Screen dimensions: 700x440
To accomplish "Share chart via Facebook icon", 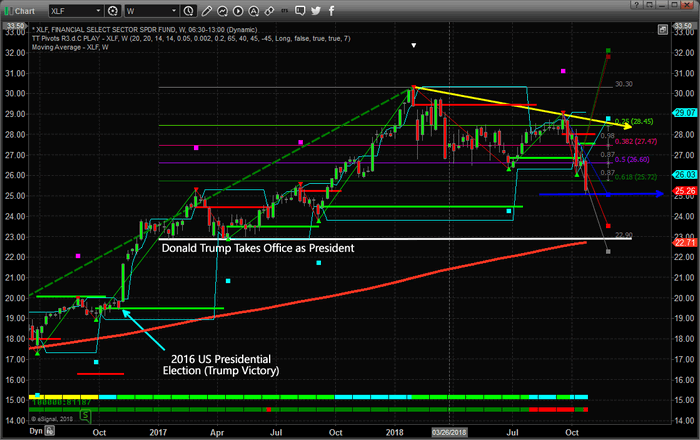I will [x=331, y=11].
